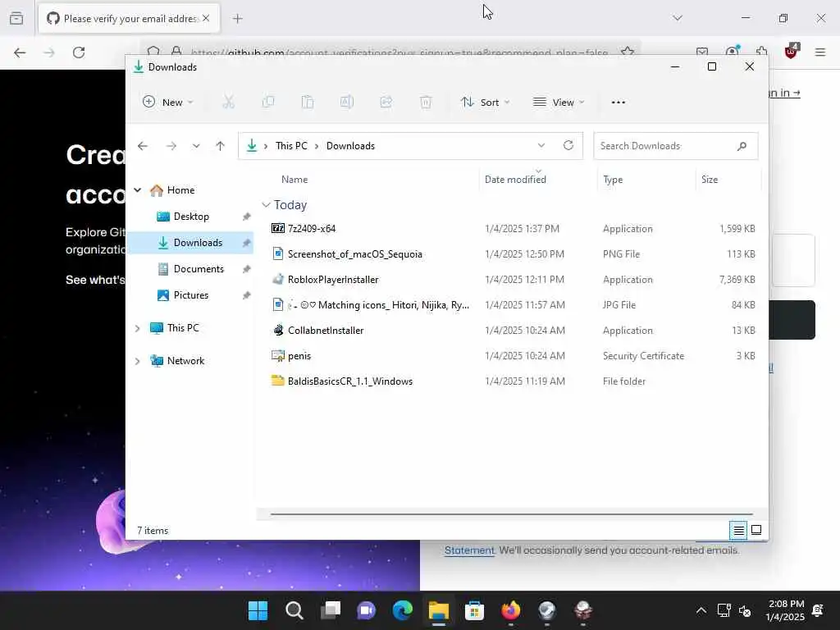Click the pin icon beside Downloads

(x=246, y=243)
